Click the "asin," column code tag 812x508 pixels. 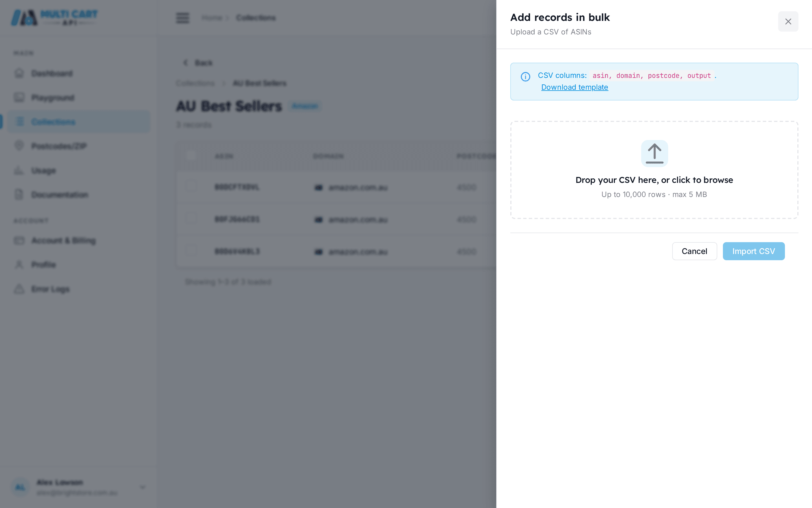point(602,76)
